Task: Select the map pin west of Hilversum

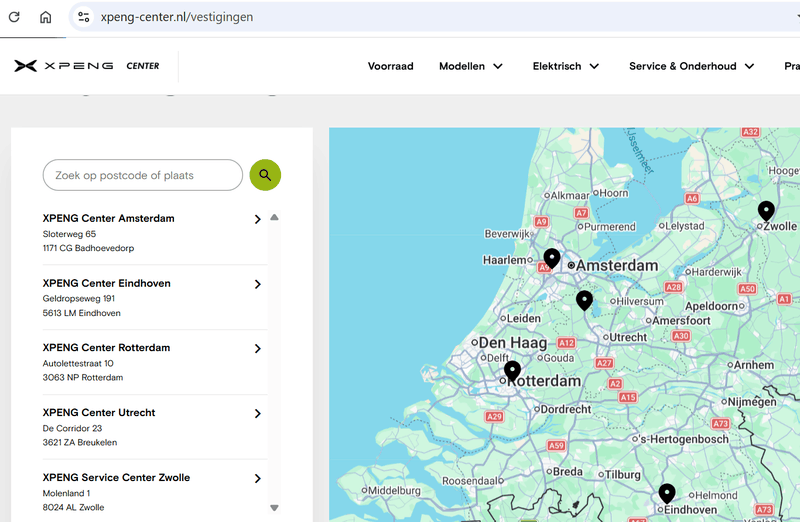Action: pyautogui.click(x=584, y=300)
